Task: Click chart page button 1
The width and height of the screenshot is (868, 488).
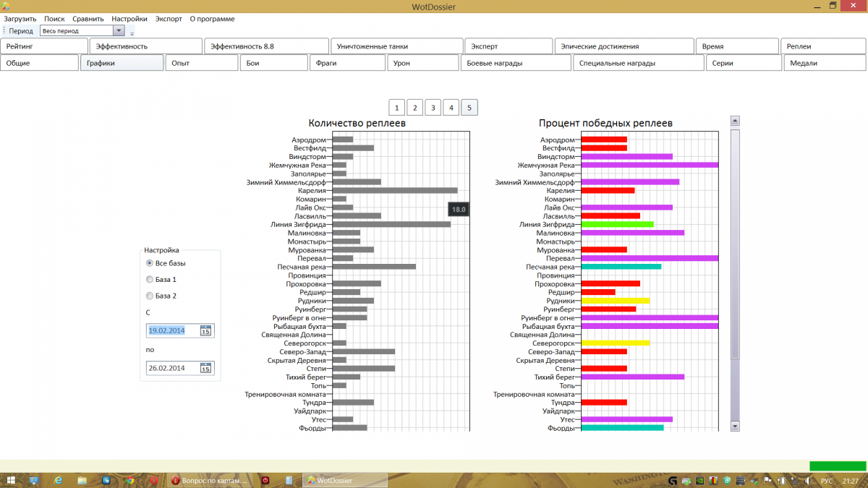Action: pos(396,108)
